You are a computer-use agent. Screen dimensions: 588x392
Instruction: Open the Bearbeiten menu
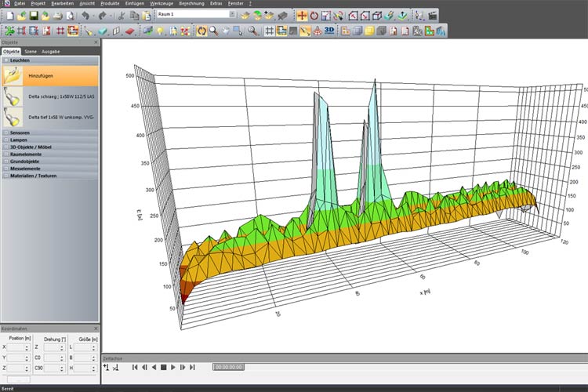click(62, 3)
